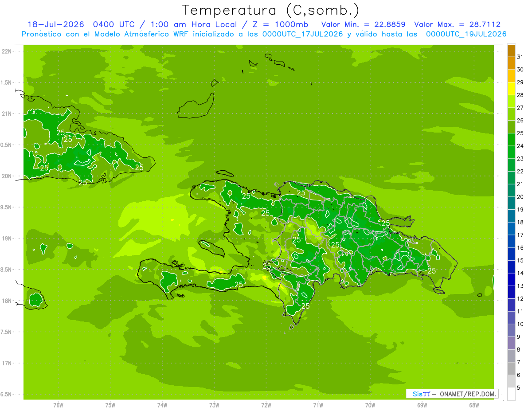Click the "74W" longitude axis label
The height and width of the screenshot is (411, 532).
coord(162,405)
